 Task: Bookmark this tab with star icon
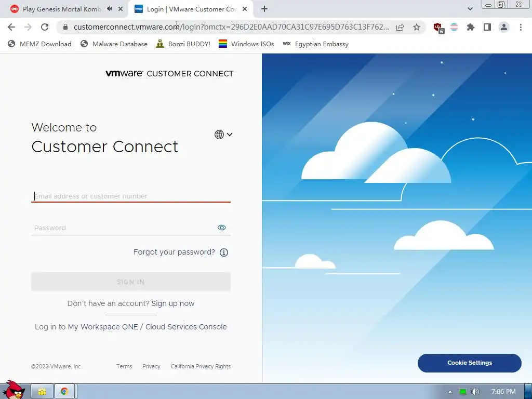point(417,27)
